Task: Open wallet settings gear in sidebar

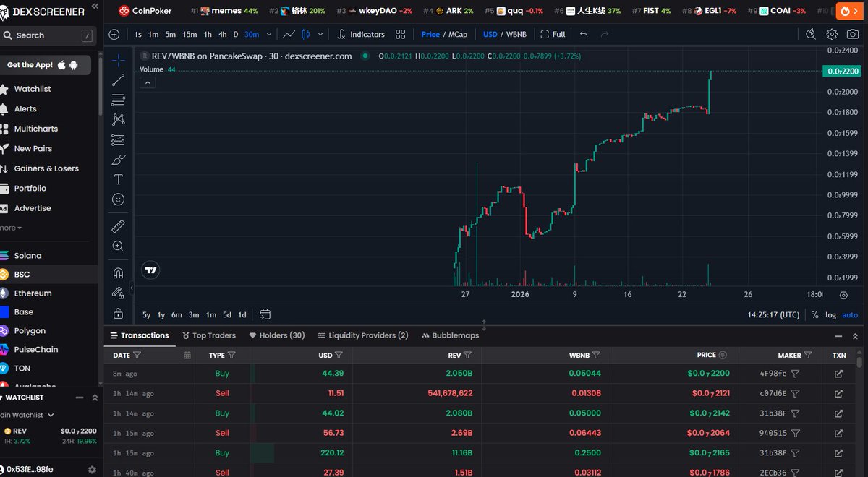Action: click(92, 469)
